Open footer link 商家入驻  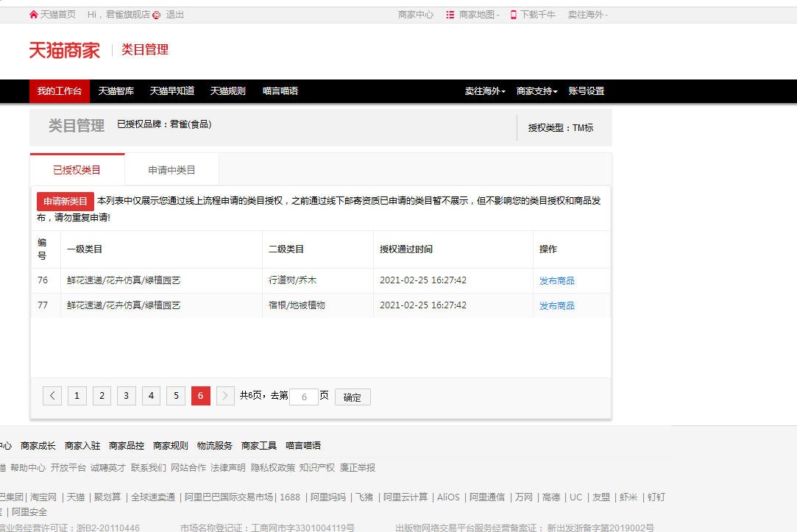pyautogui.click(x=82, y=446)
